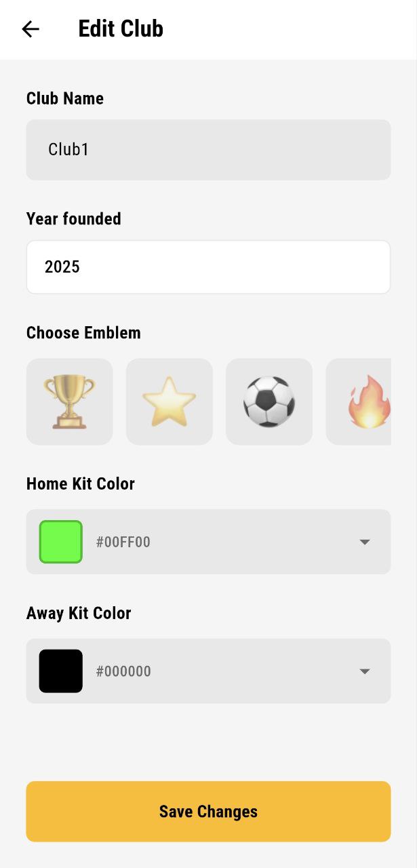
Task: Click the green home kit color swatch
Action: [60, 542]
